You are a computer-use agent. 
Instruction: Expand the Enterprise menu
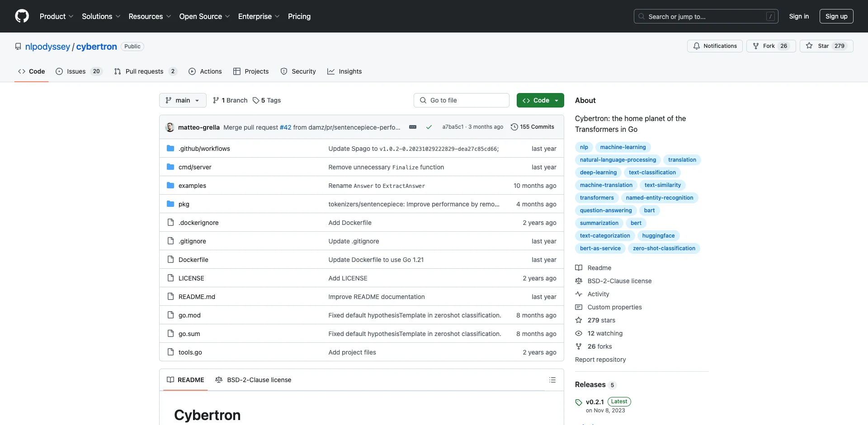click(259, 16)
